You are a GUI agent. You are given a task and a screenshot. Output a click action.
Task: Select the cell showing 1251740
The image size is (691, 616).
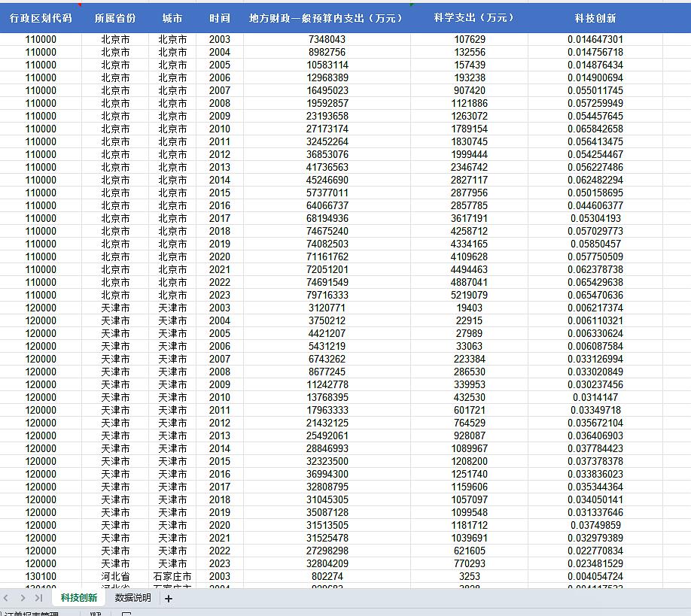[x=470, y=473]
